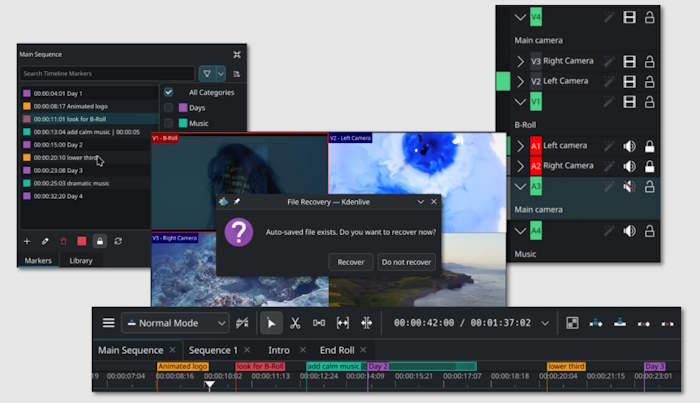Select the spacer tool
This screenshot has width=700, height=403.
point(319,323)
